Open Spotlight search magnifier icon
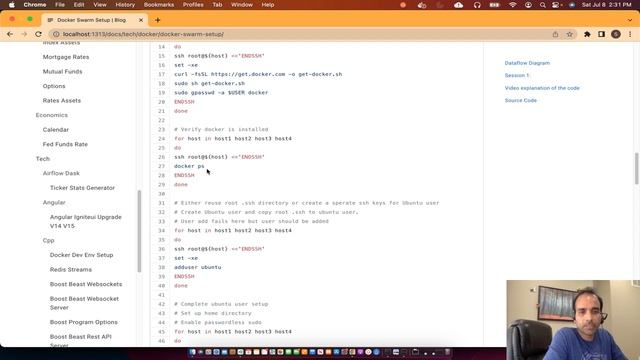Image resolution: width=640 pixels, height=360 pixels. click(x=542, y=5)
